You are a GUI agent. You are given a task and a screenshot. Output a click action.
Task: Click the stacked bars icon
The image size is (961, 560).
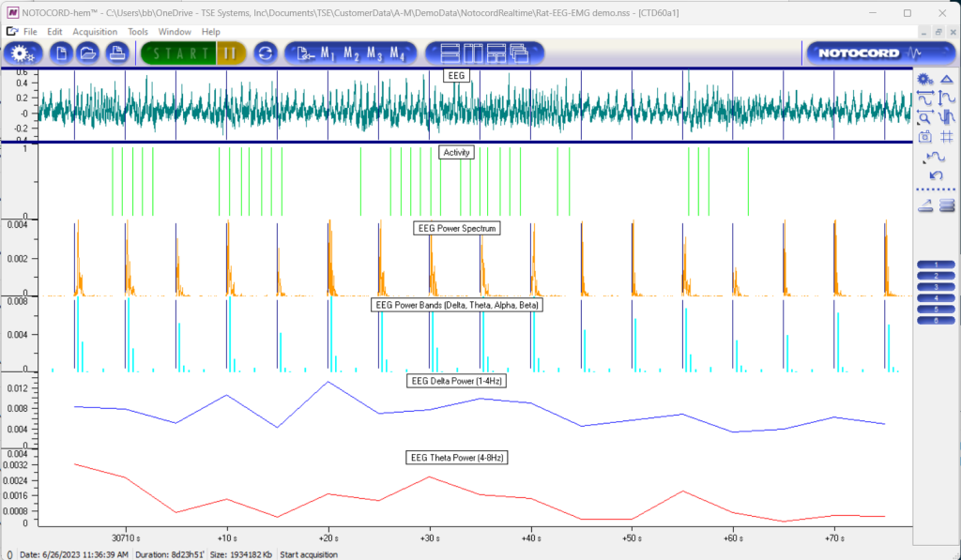(947, 205)
